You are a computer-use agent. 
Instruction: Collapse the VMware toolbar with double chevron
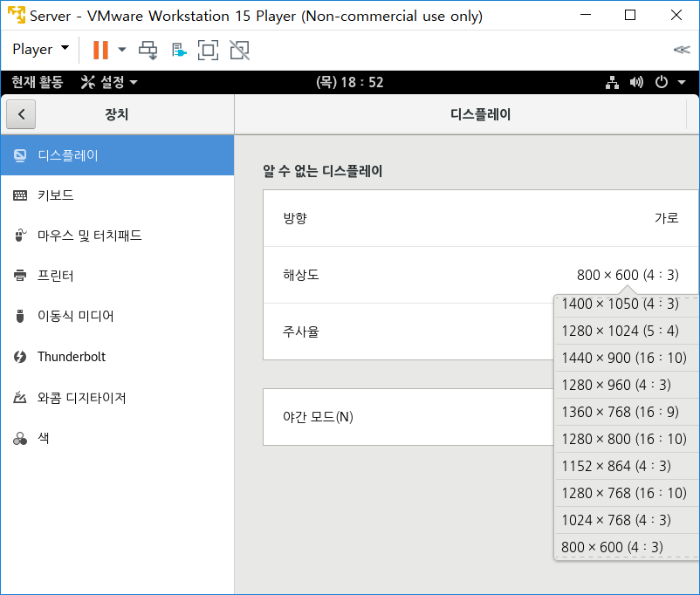(682, 50)
